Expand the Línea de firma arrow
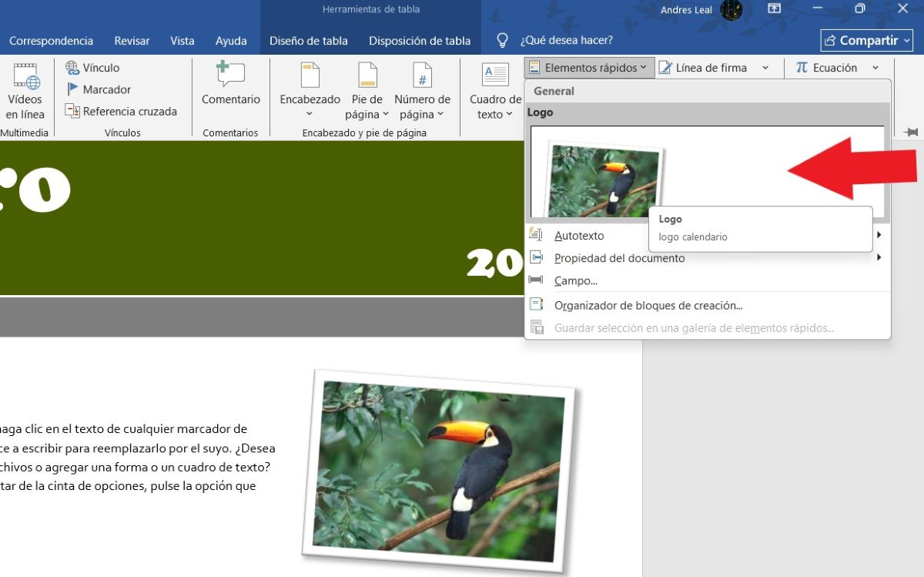Image resolution: width=924 pixels, height=577 pixels. 765,68
